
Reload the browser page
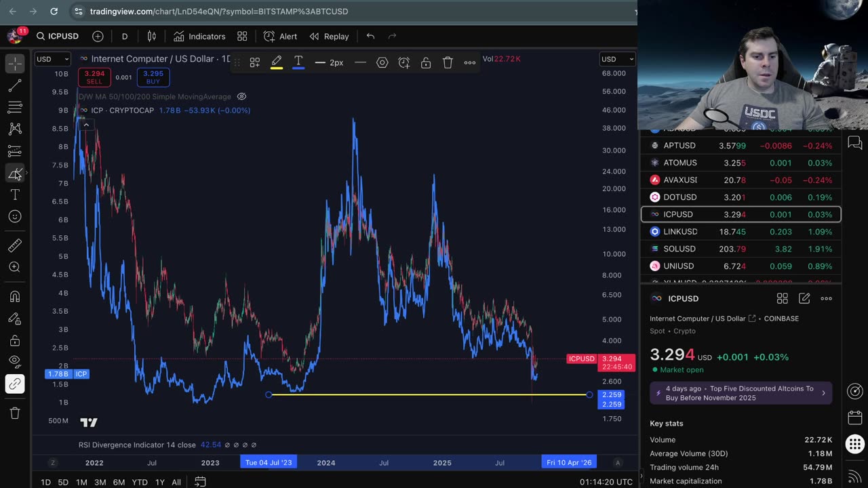pyautogui.click(x=54, y=12)
